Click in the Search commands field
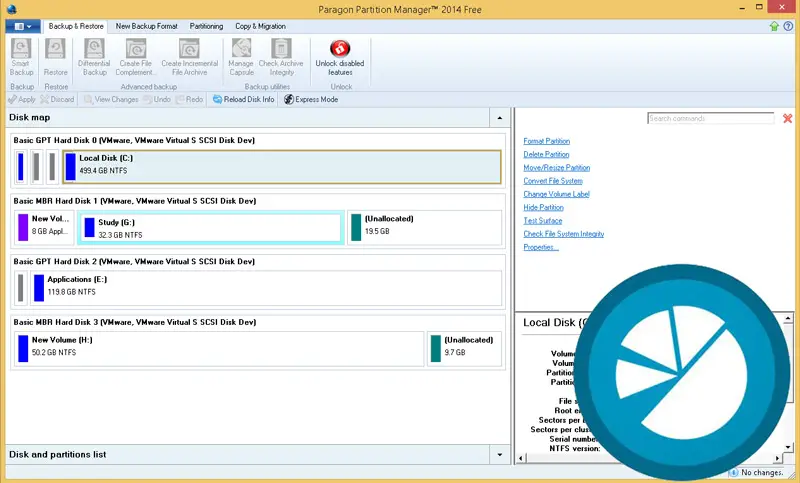Image resolution: width=800 pixels, height=483 pixels. pos(709,118)
